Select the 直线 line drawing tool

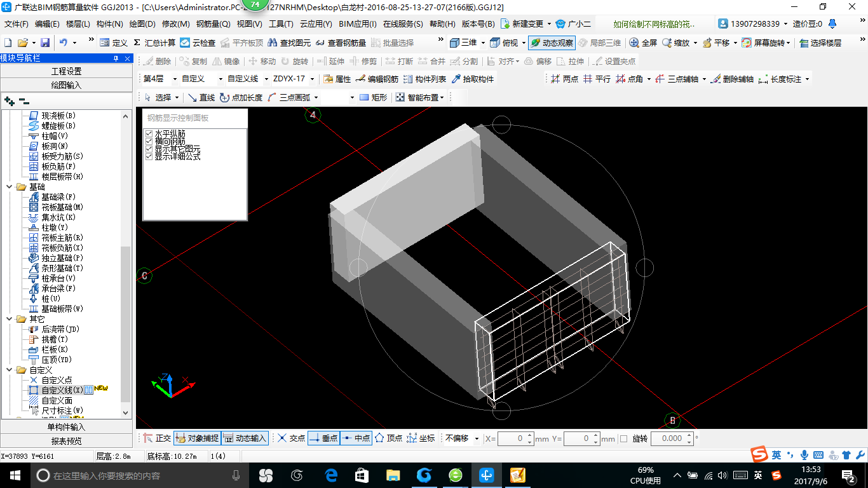[201, 97]
